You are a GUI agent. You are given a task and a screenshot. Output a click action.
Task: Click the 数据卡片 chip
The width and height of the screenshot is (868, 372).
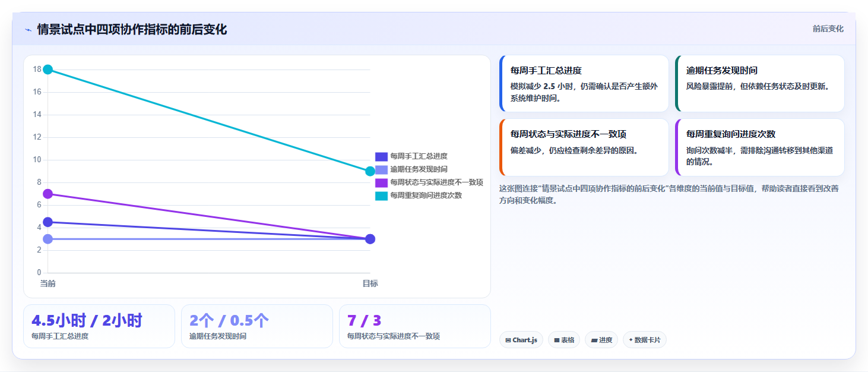pyautogui.click(x=645, y=340)
